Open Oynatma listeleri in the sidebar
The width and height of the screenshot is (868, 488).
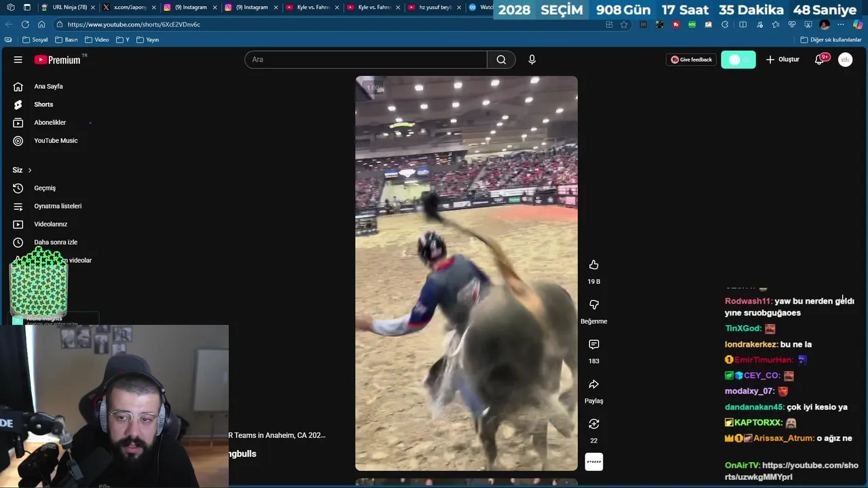[x=58, y=206]
